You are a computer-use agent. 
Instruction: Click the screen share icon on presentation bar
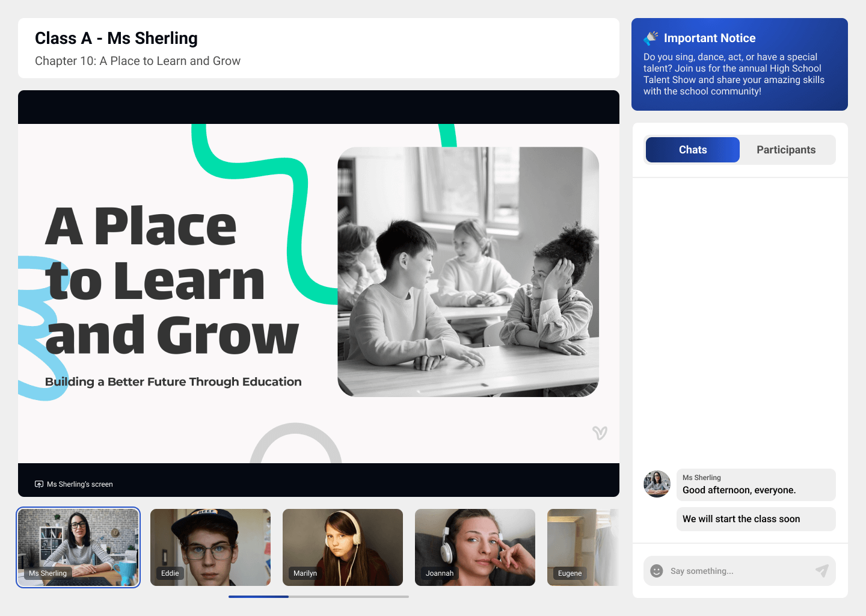click(39, 484)
